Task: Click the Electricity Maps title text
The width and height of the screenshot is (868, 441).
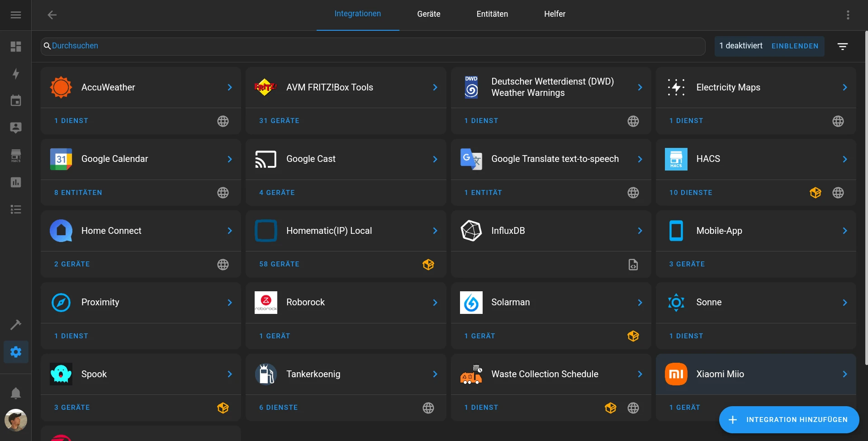Action: click(x=728, y=87)
